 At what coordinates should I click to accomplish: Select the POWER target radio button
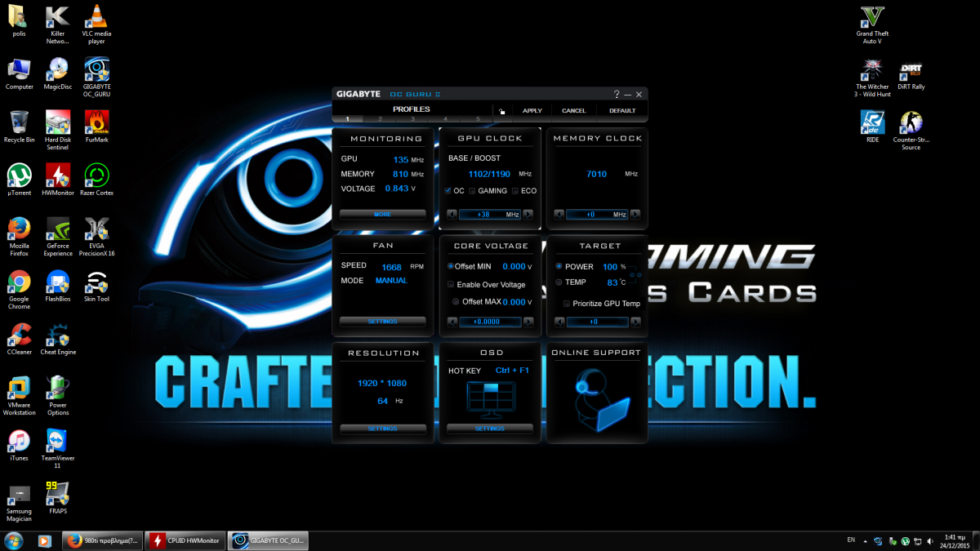coord(559,266)
